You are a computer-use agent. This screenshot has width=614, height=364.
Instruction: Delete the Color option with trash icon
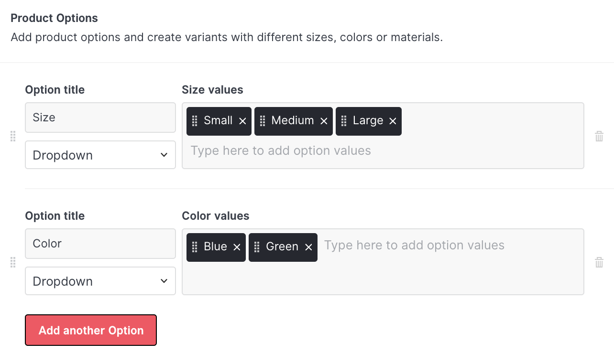click(x=599, y=262)
